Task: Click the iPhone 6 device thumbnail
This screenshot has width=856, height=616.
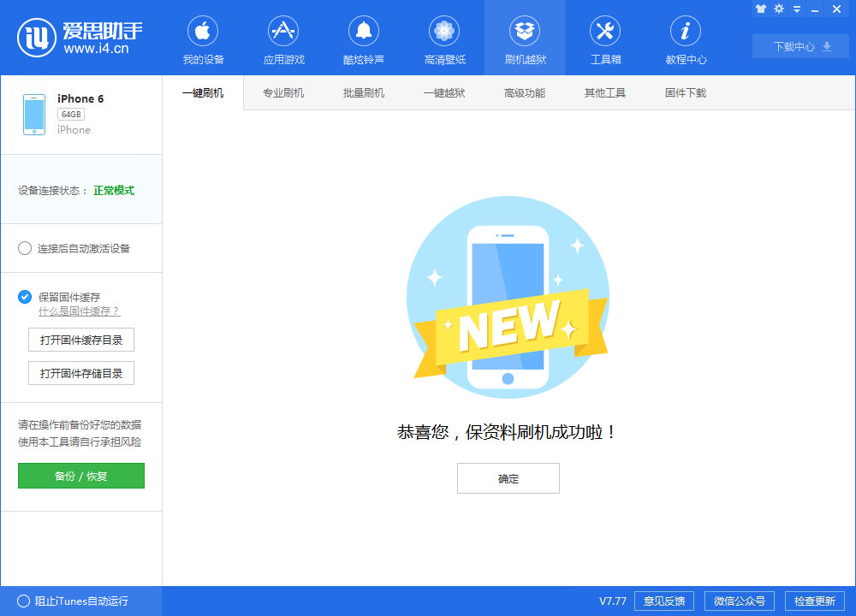Action: point(34,114)
